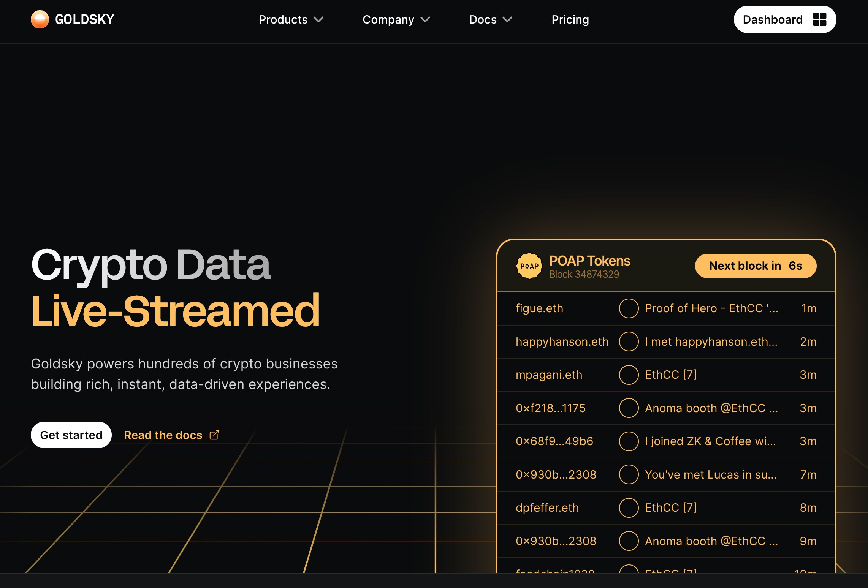Screen dimensions: 868x588
Task: Expand the Products dropdown chevron
Action: coord(318,19)
